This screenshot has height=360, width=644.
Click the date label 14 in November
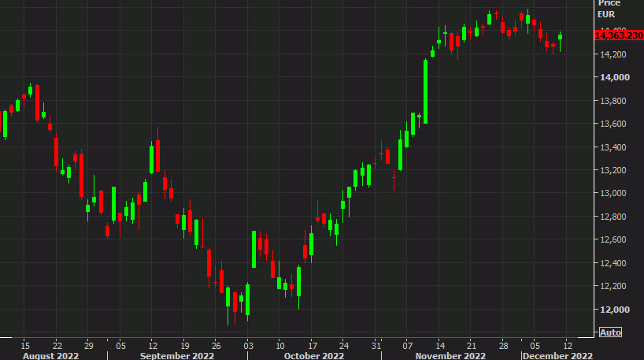440,346
